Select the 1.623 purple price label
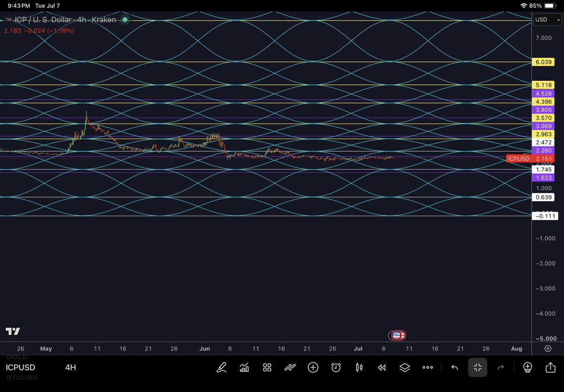The image size is (564, 392). (x=543, y=178)
